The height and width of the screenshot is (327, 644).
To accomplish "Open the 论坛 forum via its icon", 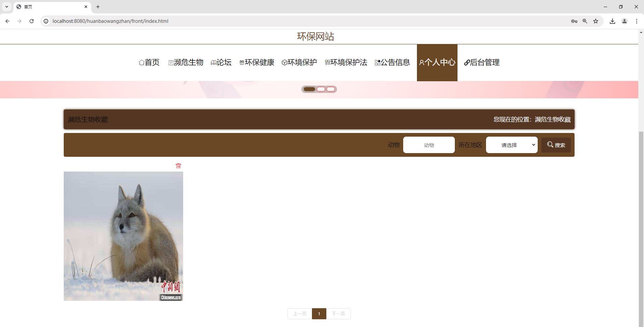I will (214, 62).
